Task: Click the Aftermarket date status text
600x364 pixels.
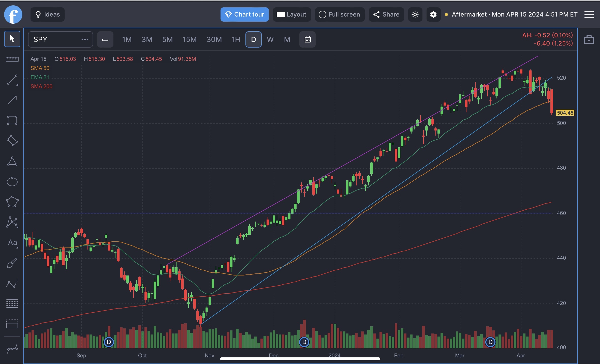Action: click(515, 14)
